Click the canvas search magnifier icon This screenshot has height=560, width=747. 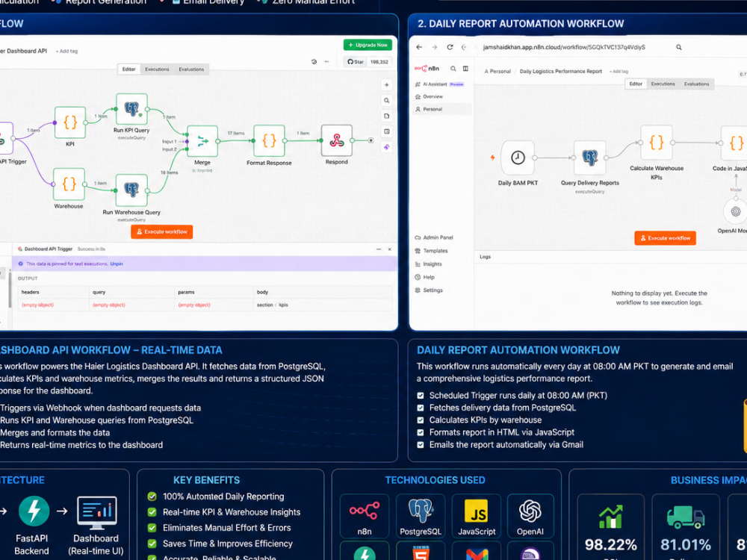click(x=387, y=101)
